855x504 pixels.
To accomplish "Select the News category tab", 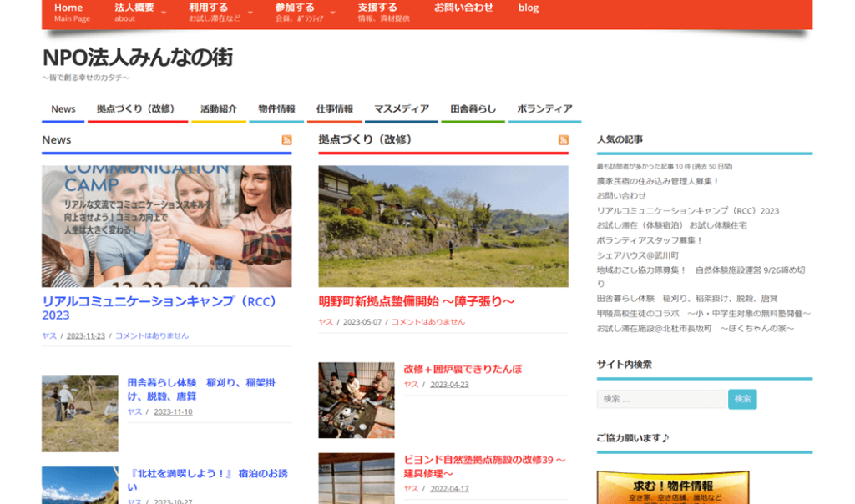I will [x=63, y=109].
